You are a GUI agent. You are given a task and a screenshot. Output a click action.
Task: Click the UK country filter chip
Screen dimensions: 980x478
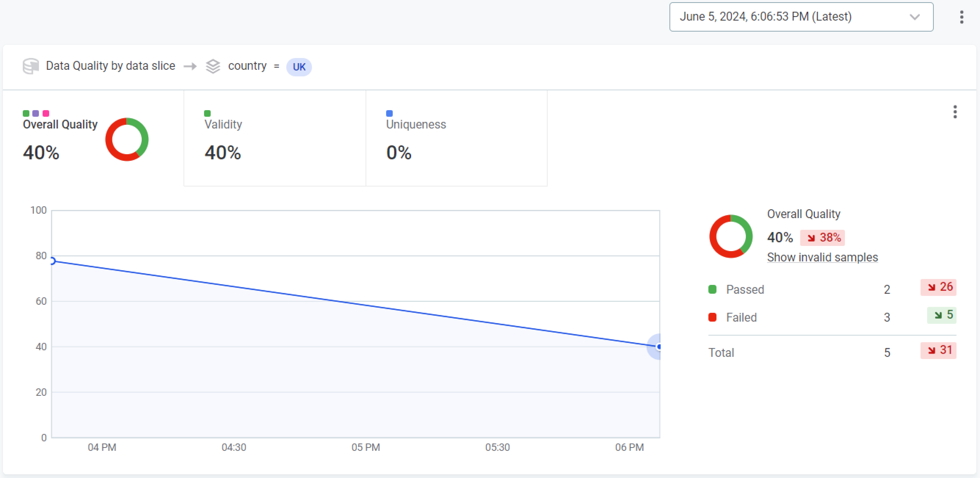(299, 67)
